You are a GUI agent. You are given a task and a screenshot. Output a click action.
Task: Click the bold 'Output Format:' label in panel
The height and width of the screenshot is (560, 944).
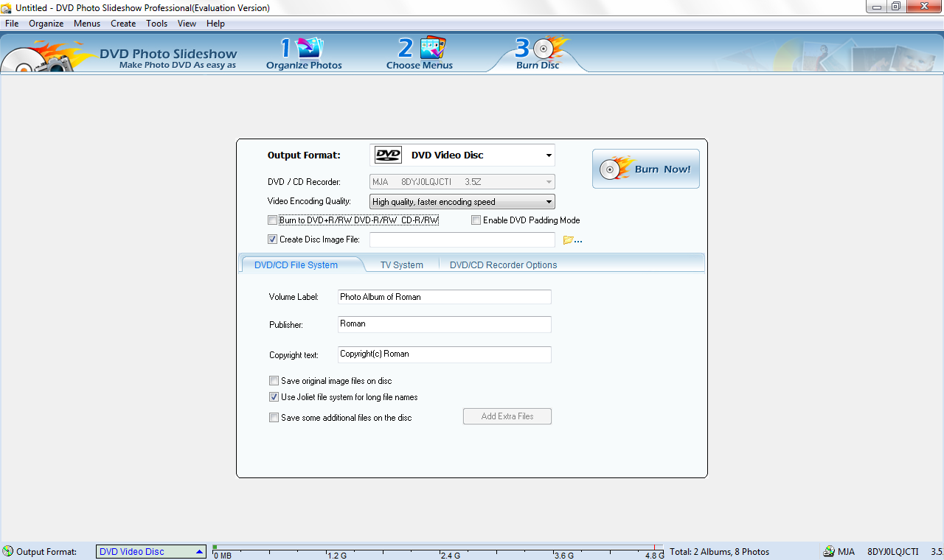click(x=304, y=155)
